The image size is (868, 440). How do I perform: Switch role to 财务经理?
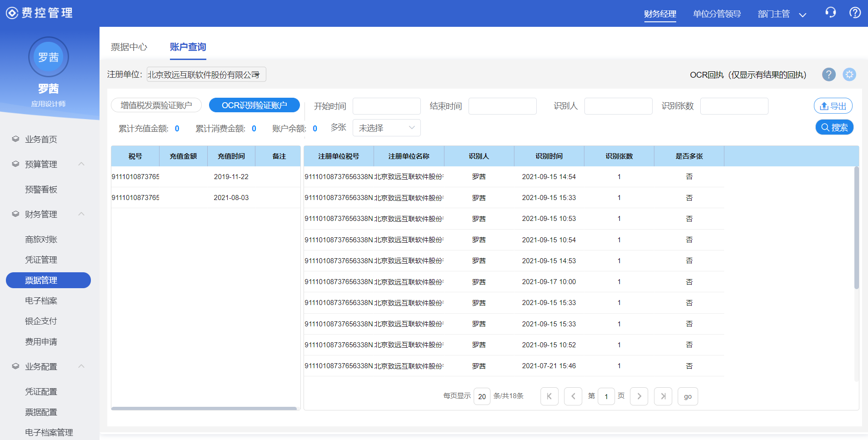(x=660, y=14)
